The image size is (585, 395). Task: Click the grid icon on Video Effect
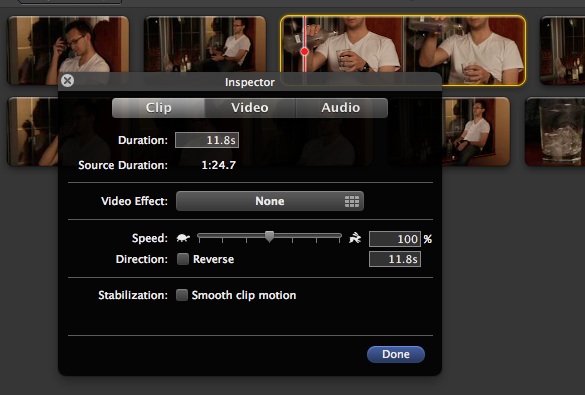352,201
